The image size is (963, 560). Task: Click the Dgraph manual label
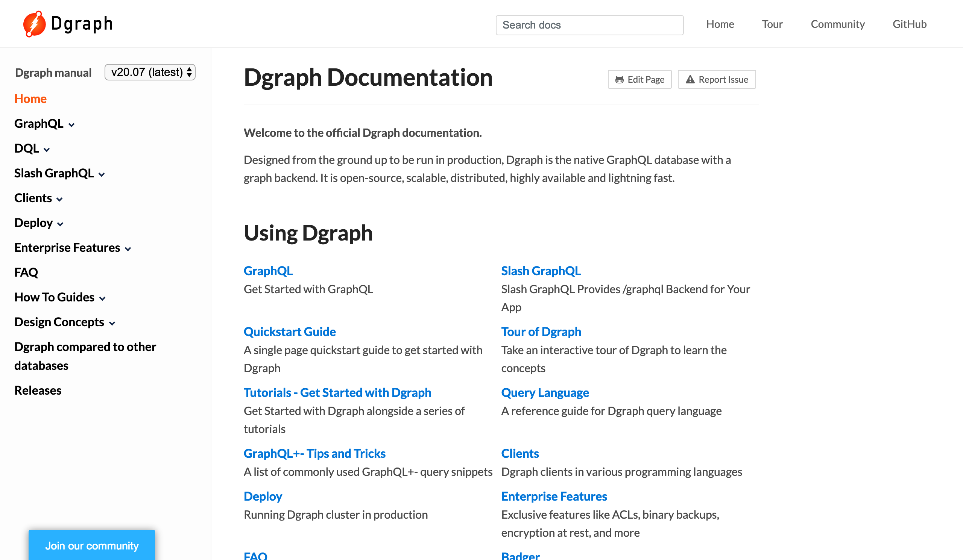[53, 73]
